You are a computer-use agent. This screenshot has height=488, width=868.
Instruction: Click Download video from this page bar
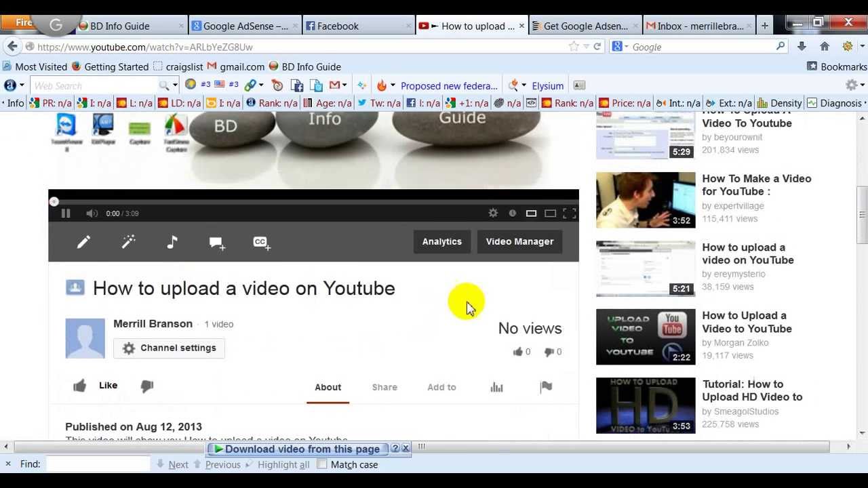pyautogui.click(x=298, y=449)
